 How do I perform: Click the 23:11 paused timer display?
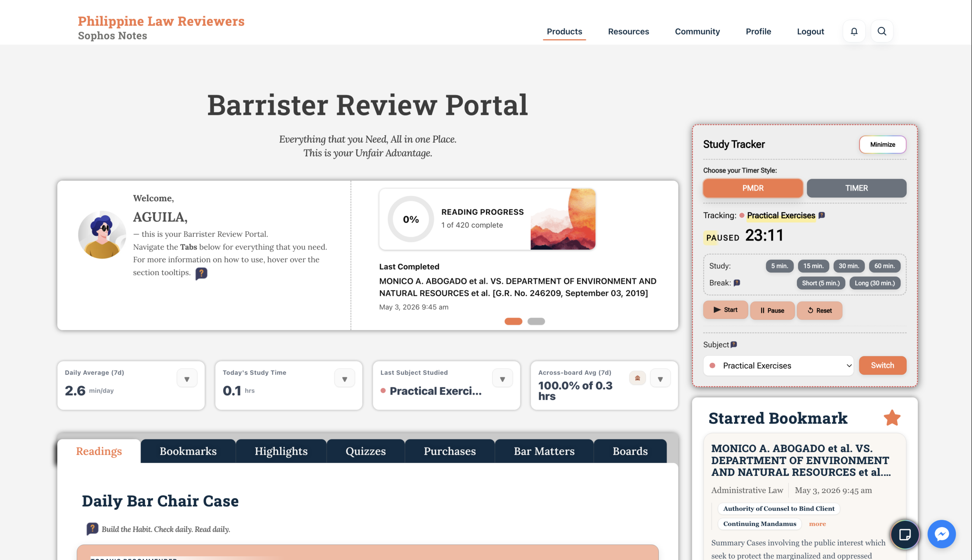point(764,235)
